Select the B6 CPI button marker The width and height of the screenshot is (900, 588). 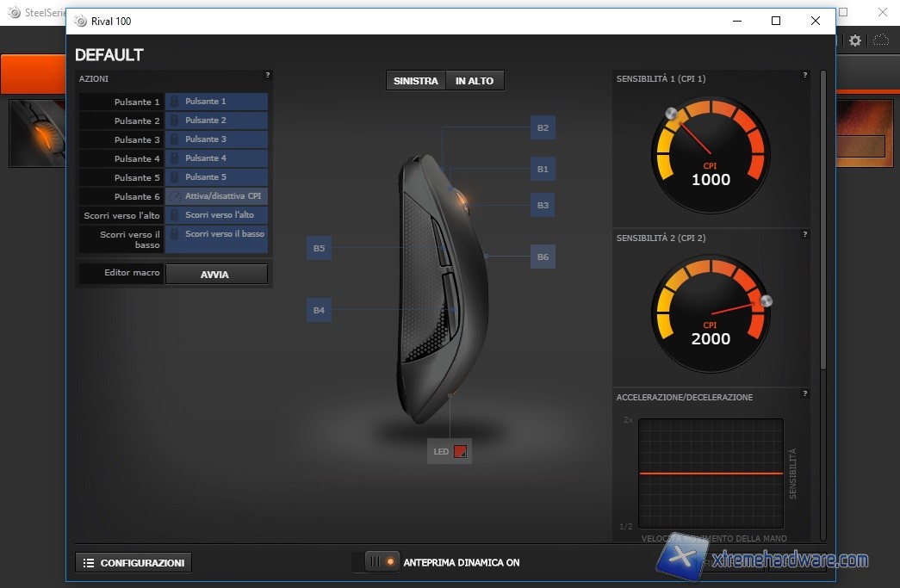(543, 257)
